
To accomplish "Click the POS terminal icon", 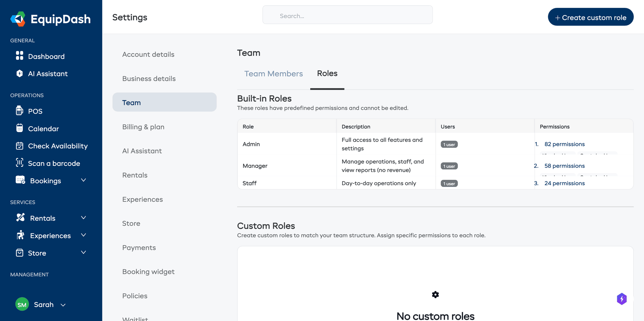I will point(20,110).
